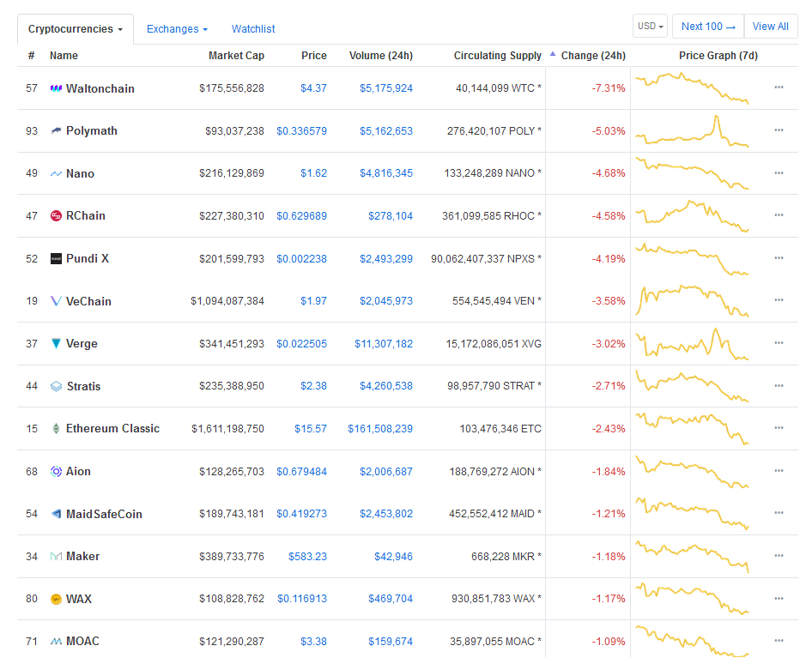
Task: Open the three-dot menu for Polymath row
Action: [x=779, y=130]
